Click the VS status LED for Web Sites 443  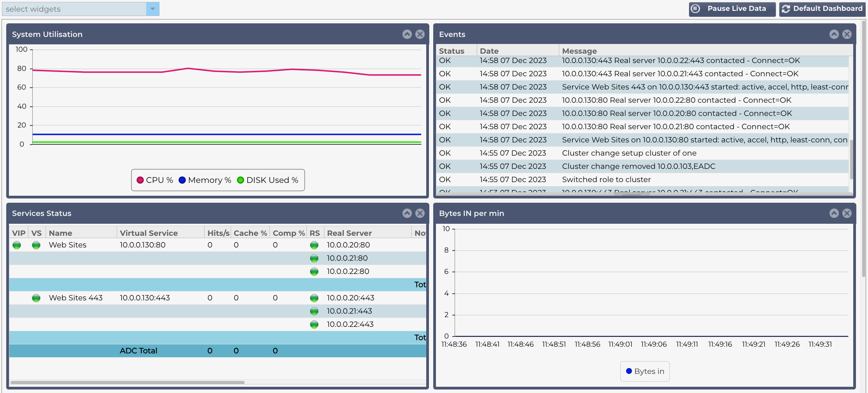[x=36, y=298]
